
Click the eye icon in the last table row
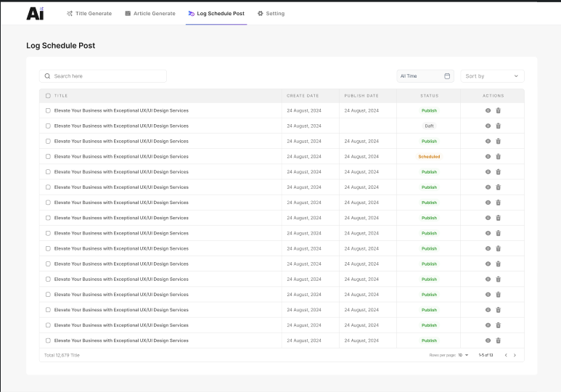(488, 340)
